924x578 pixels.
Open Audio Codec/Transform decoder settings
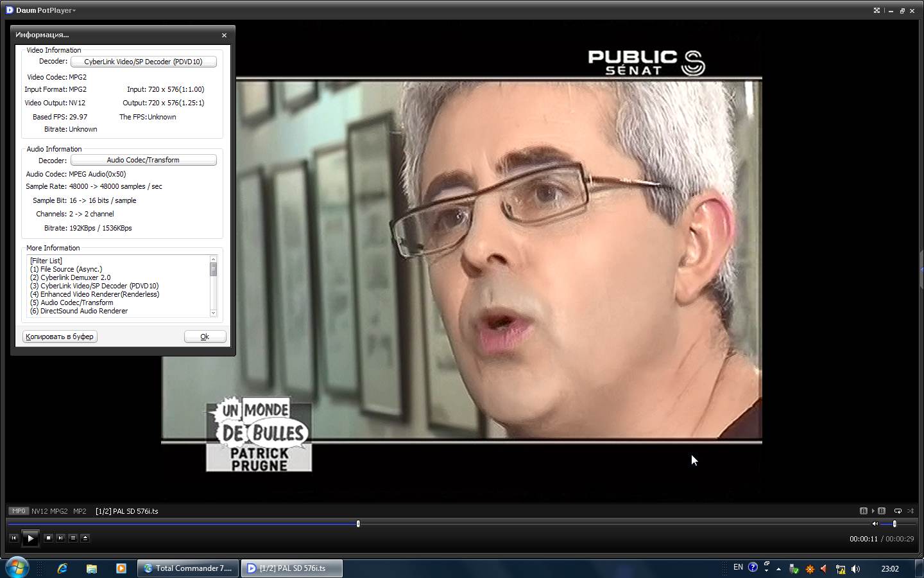point(143,160)
